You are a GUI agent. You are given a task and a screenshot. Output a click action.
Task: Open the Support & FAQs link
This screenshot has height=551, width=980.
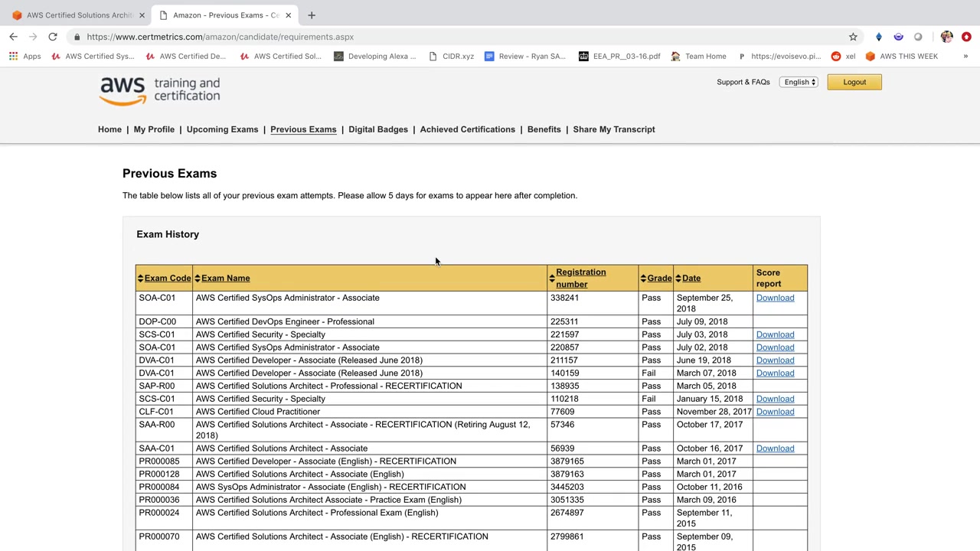click(x=743, y=82)
